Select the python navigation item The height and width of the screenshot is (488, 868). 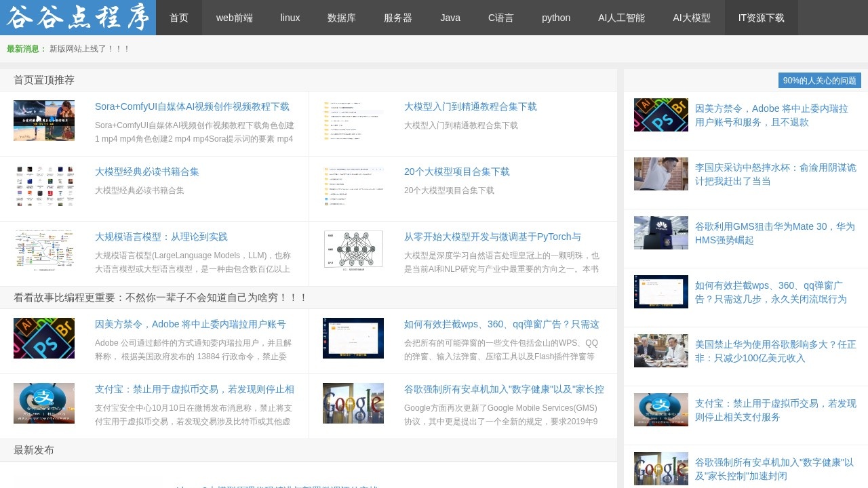click(x=556, y=18)
